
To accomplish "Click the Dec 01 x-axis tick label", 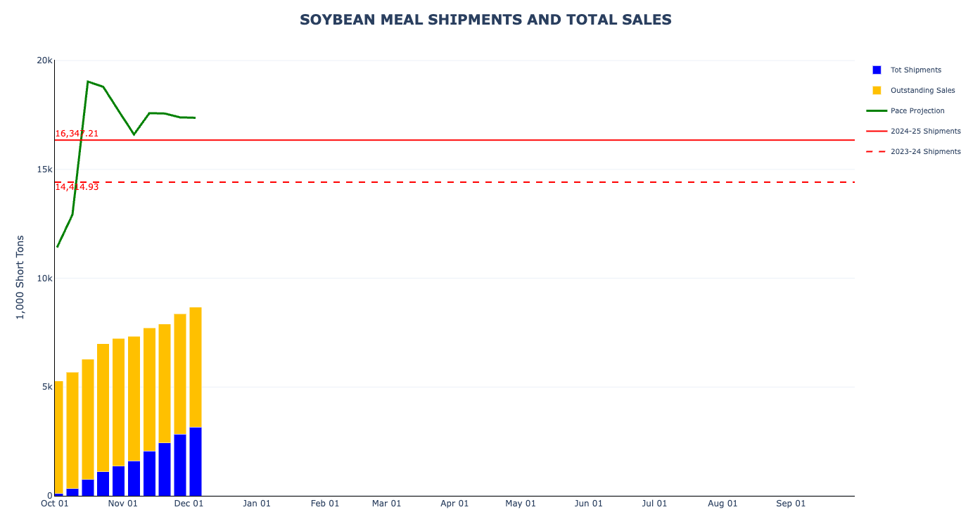I will click(x=189, y=504).
